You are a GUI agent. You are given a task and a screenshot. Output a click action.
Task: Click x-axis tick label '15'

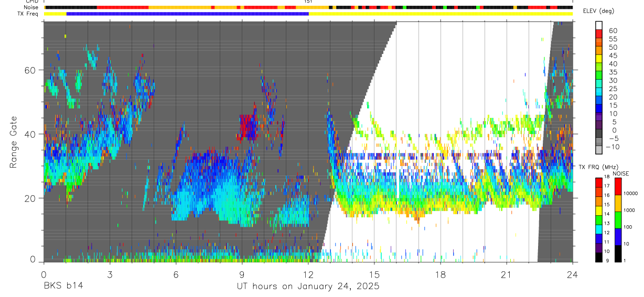point(374,274)
